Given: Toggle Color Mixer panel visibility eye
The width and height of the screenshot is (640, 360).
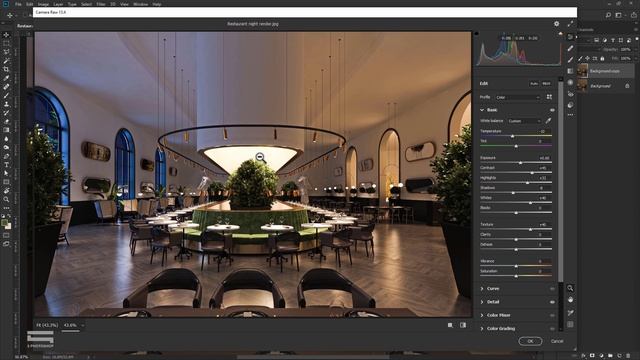Looking at the screenshot, I should [x=552, y=316].
